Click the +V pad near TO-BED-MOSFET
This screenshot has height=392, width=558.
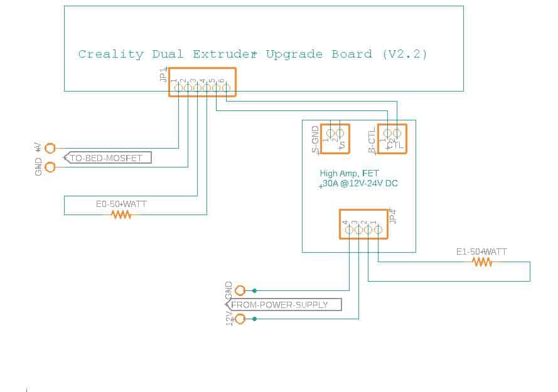[50, 149]
